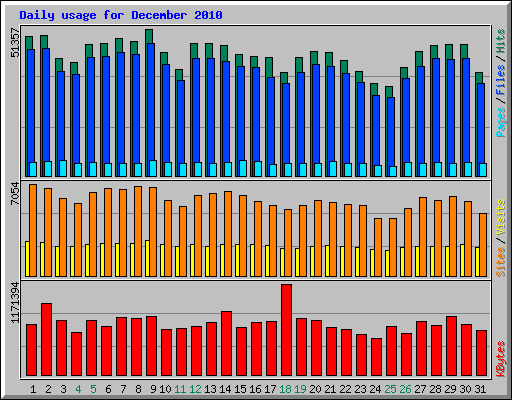This screenshot has width=512, height=400.
Task: Click the Sites legend label
Action: click(501, 262)
